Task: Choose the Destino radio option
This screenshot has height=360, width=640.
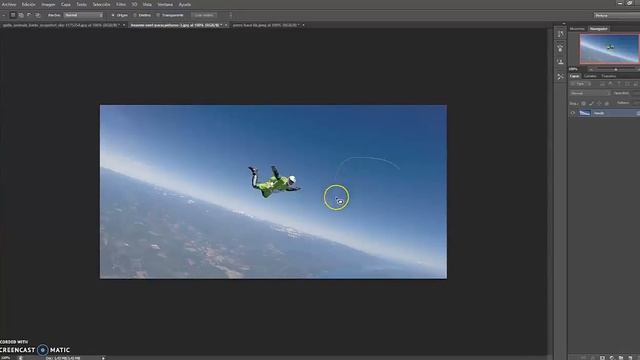Action: (142, 15)
